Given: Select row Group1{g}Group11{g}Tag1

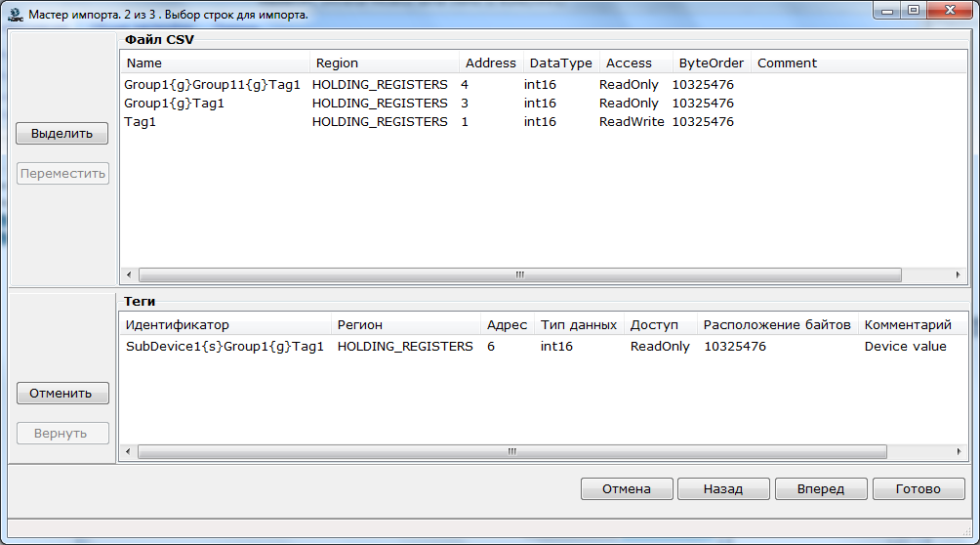Looking at the screenshot, I should click(543, 84).
